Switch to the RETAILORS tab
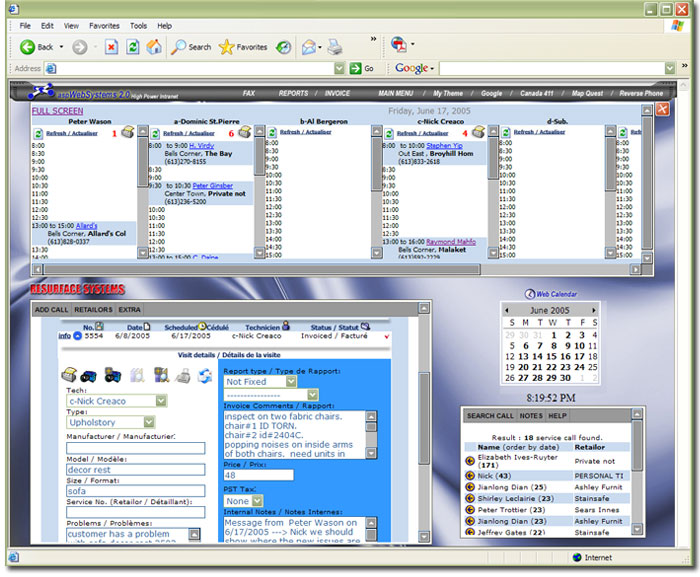 93,309
